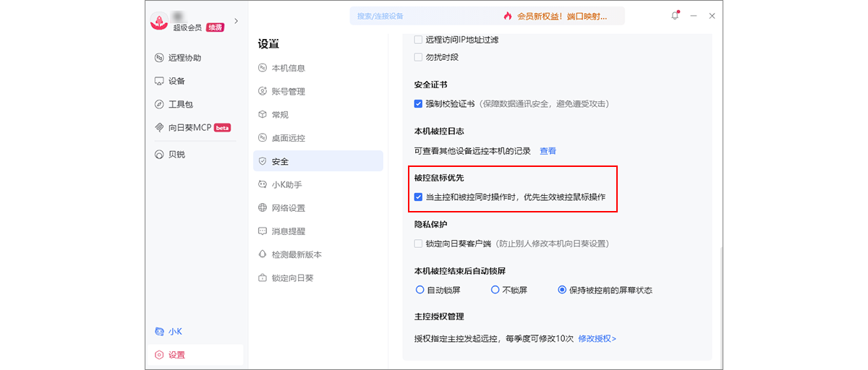Toggle 被控鼠标优先 checkbox

[418, 197]
